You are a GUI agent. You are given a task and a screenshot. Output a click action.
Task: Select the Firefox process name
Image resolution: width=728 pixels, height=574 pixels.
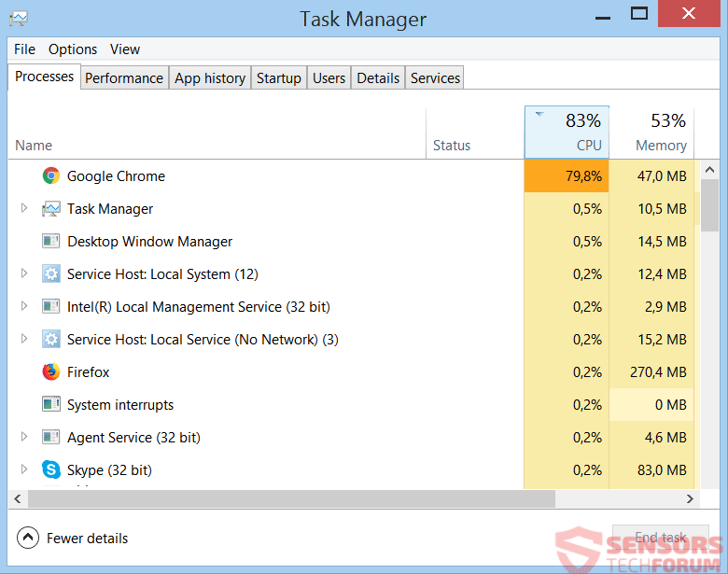pos(89,372)
